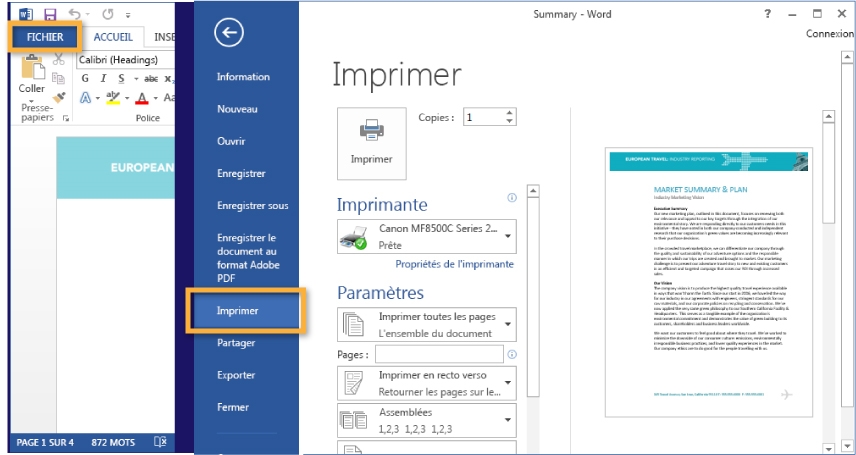856x455 pixels.
Task: Open the Information section
Action: tap(243, 76)
